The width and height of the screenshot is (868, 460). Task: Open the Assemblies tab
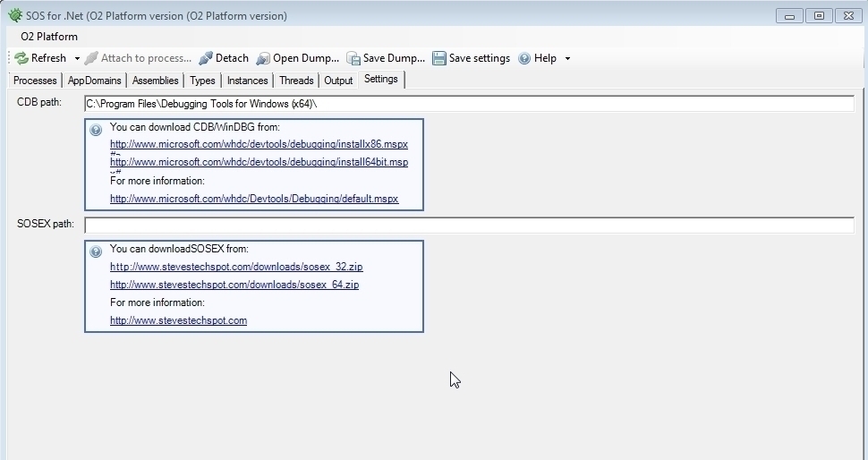coord(156,81)
